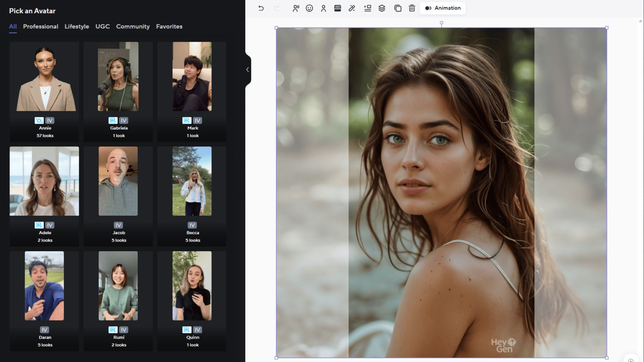Click the IV badge under Becca's thumbnail
Viewport: 644px width, 362px height.
(192, 225)
